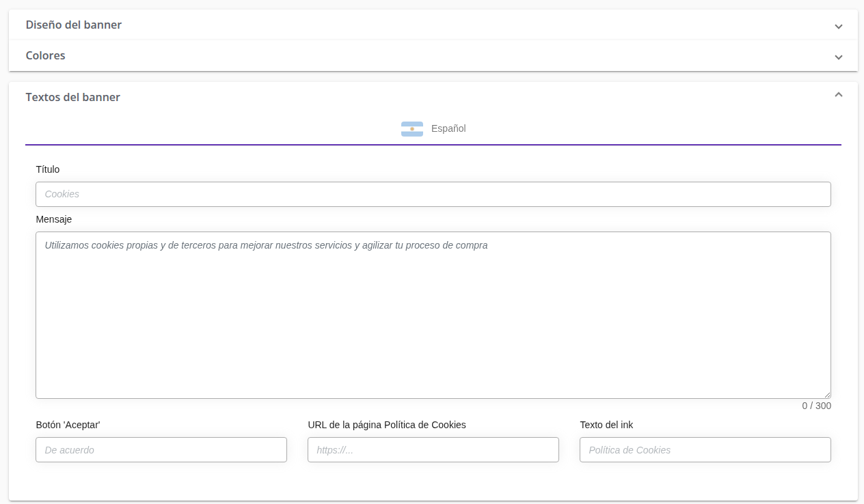Focus the Texto del ink input field
The width and height of the screenshot is (864, 504).
[705, 450]
